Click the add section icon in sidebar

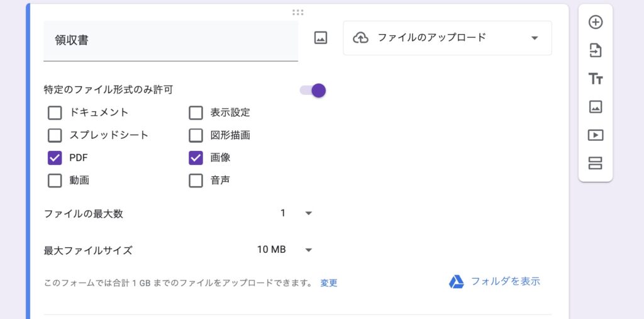coord(595,164)
